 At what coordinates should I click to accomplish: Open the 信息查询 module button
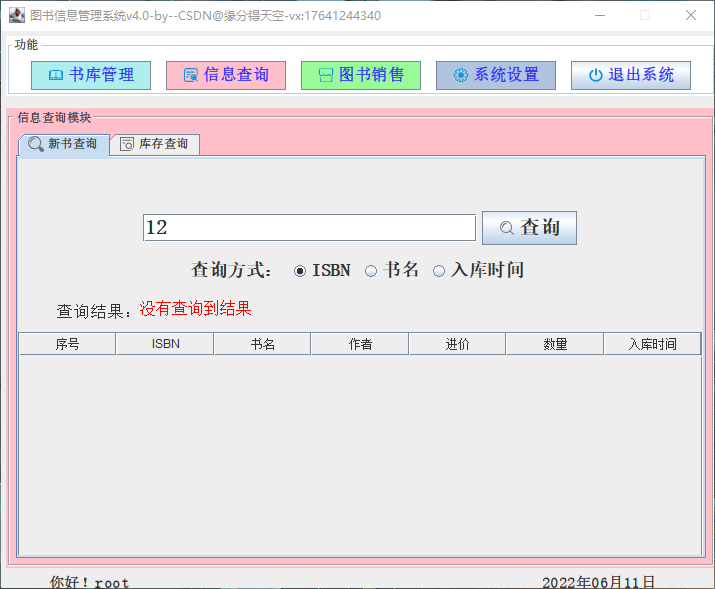click(226, 75)
